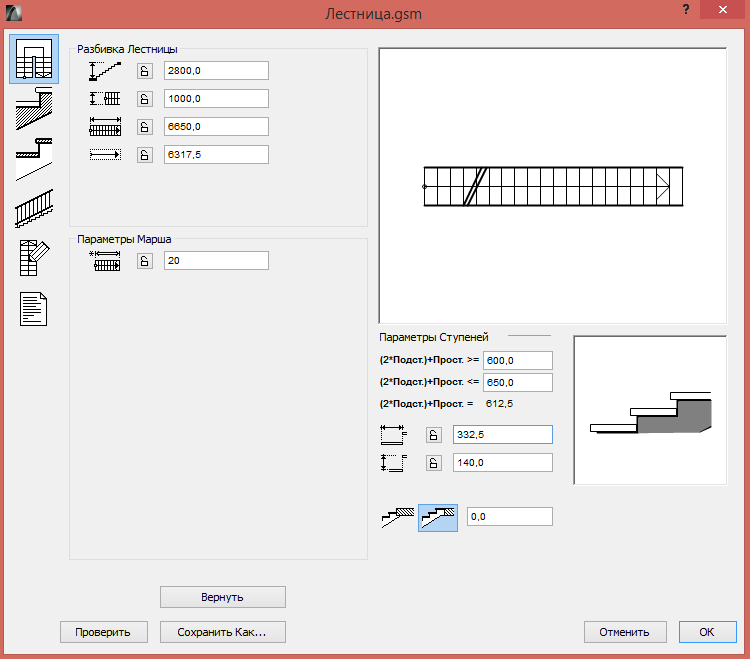Click the number of risers icon next to 20
750x659 pixels.
(105, 261)
